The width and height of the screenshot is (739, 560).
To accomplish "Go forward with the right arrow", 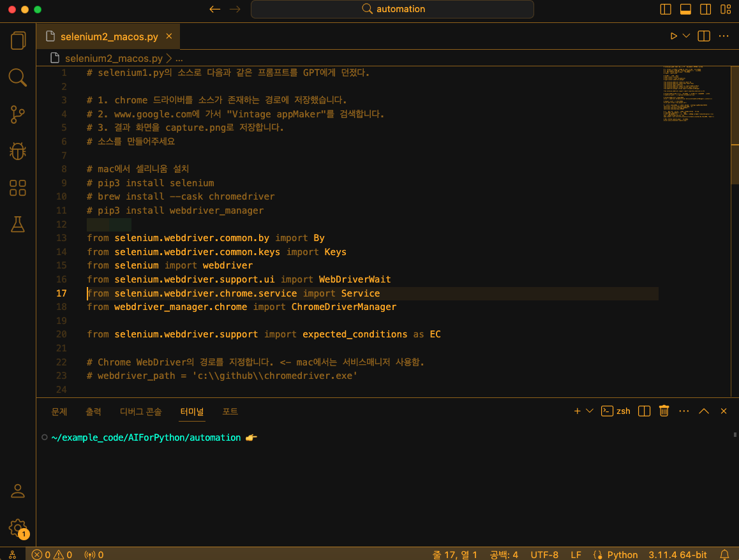I will [235, 9].
